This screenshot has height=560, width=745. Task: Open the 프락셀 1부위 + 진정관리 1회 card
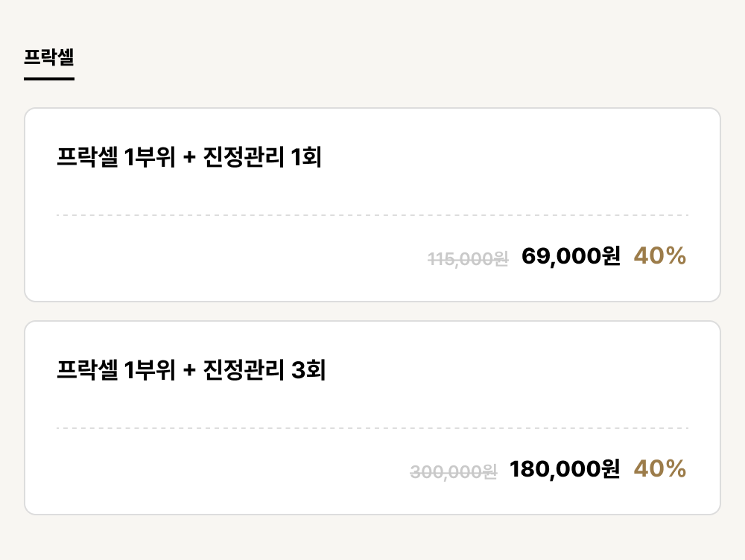[372, 205]
